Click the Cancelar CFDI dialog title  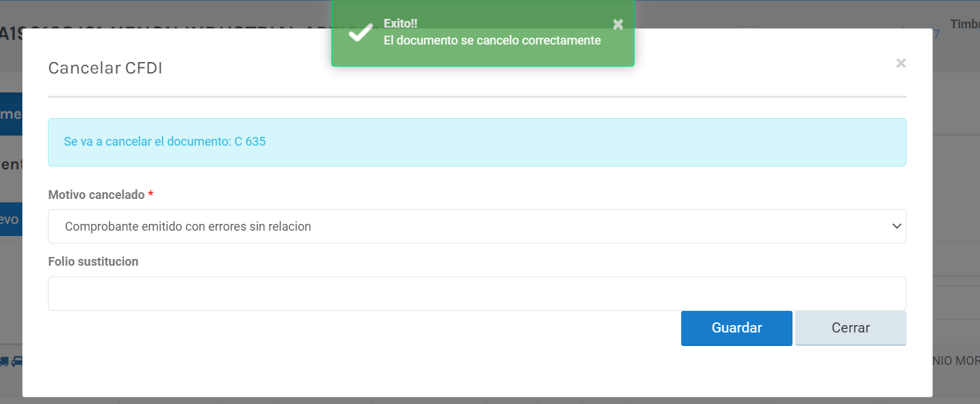[105, 68]
